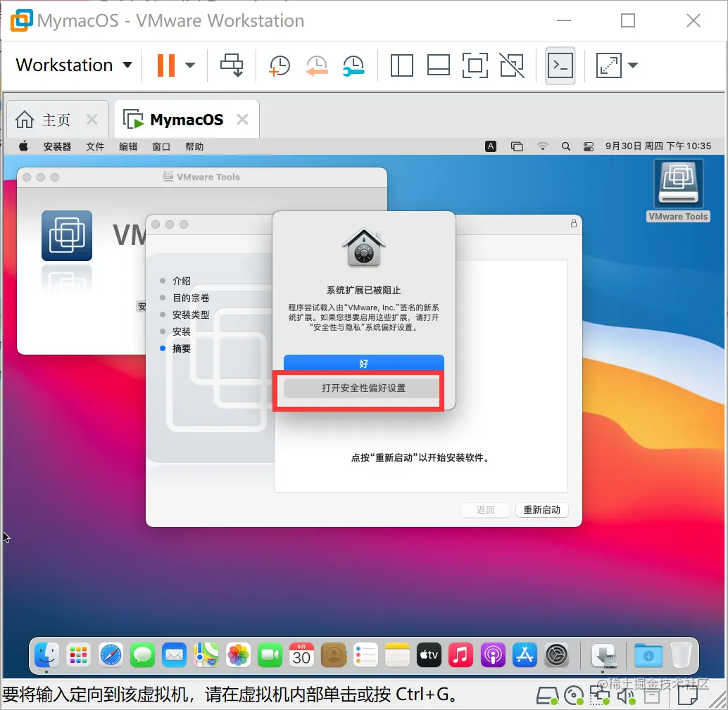Select the 摘要 installer step
728x710 pixels.
pyautogui.click(x=182, y=348)
